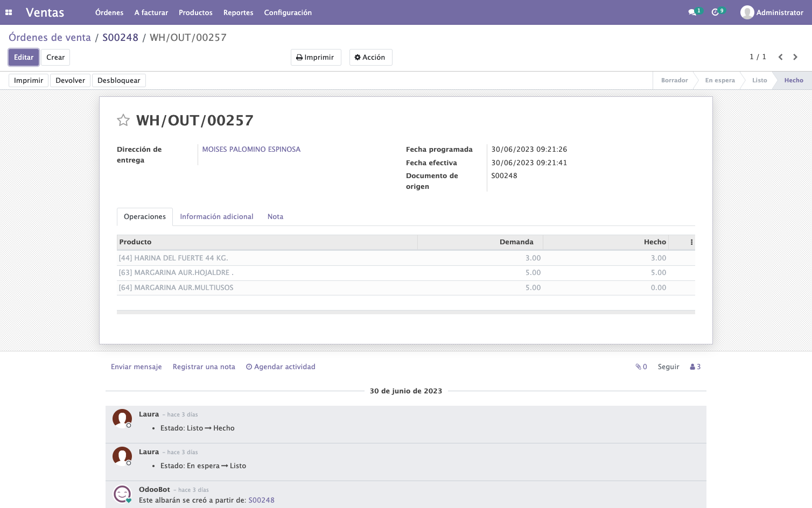
Task: Switch to Nota tab
Action: pyautogui.click(x=275, y=217)
